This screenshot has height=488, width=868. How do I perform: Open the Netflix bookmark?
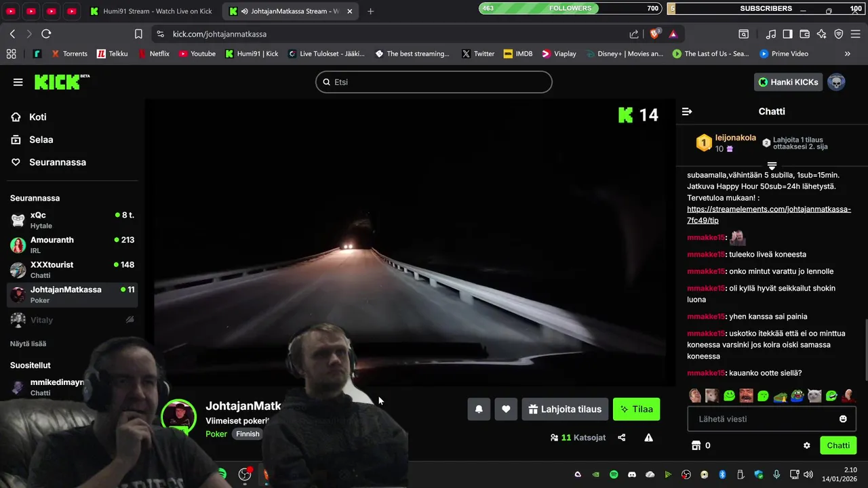click(x=153, y=54)
